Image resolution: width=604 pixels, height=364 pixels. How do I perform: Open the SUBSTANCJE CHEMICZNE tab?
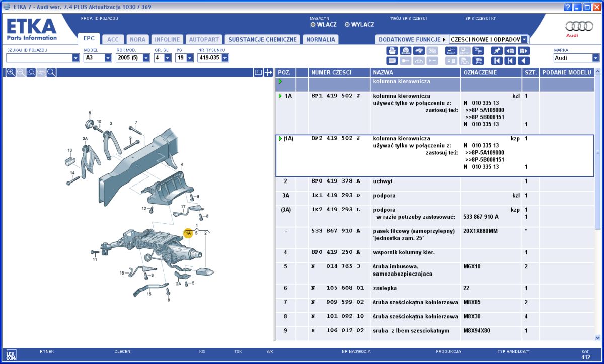click(262, 39)
